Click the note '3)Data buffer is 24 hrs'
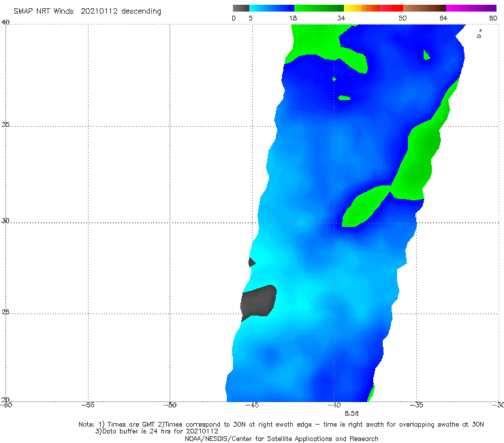 [x=157, y=431]
